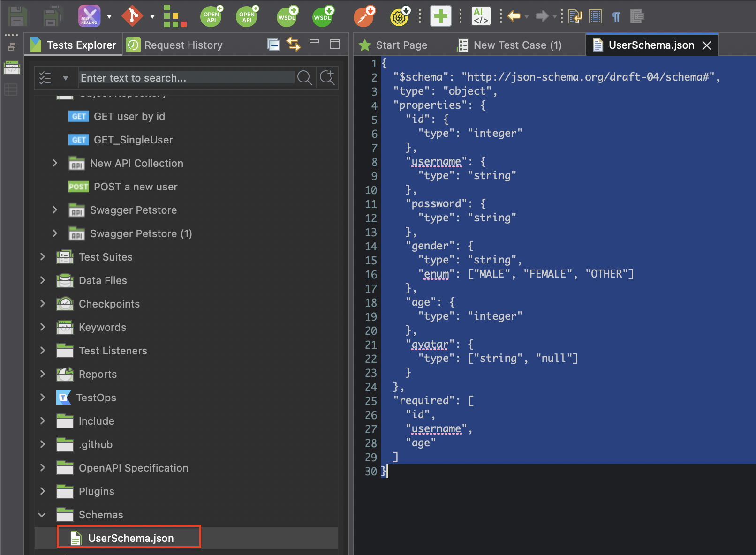Click the Git version control icon
This screenshot has height=555, width=756.
(133, 15)
